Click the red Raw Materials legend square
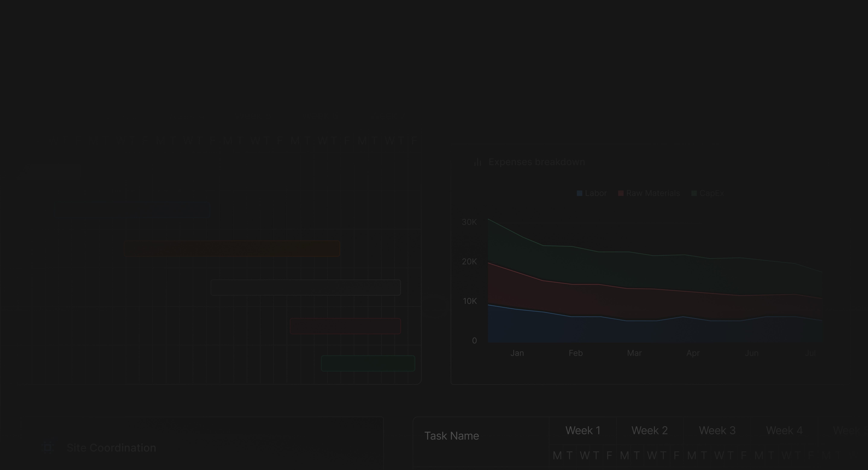The width and height of the screenshot is (868, 470). (x=621, y=193)
